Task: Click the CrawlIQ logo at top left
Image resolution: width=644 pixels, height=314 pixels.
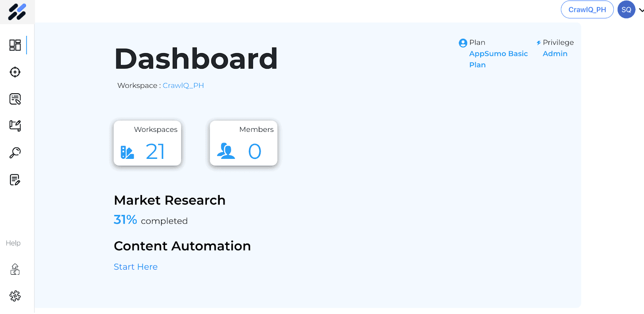Action: tap(17, 12)
